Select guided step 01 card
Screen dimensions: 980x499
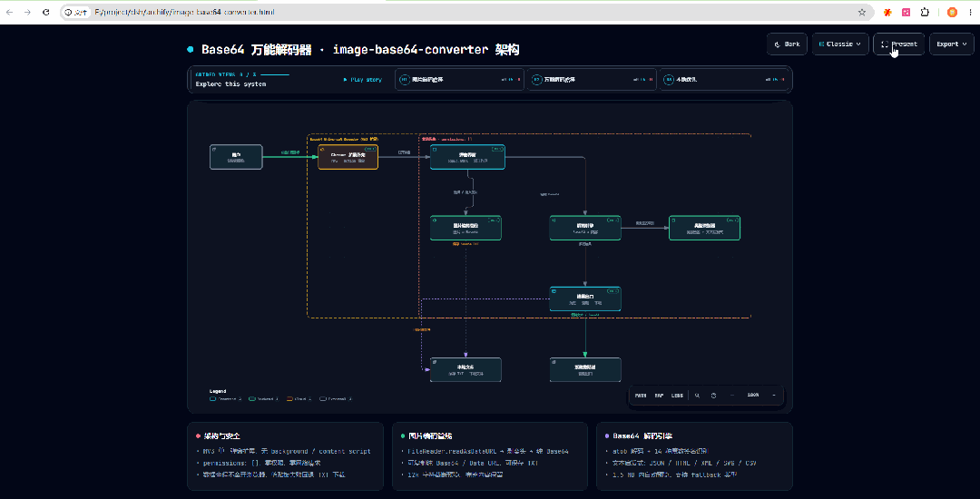[x=460, y=80]
